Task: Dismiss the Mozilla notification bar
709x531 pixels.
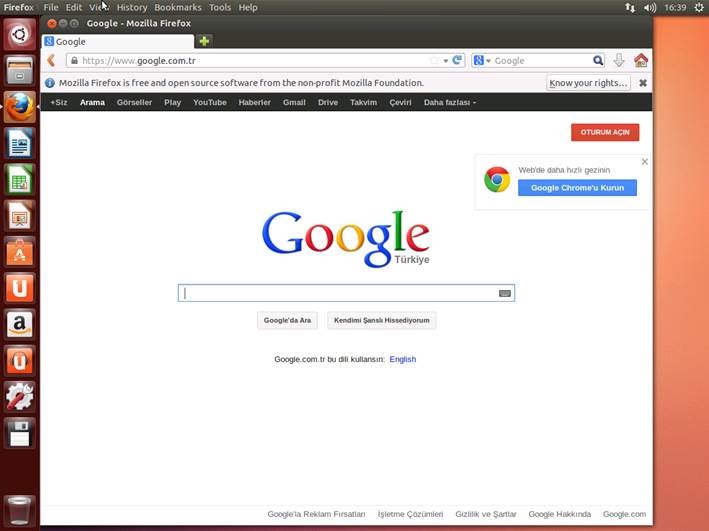Action: [x=643, y=83]
